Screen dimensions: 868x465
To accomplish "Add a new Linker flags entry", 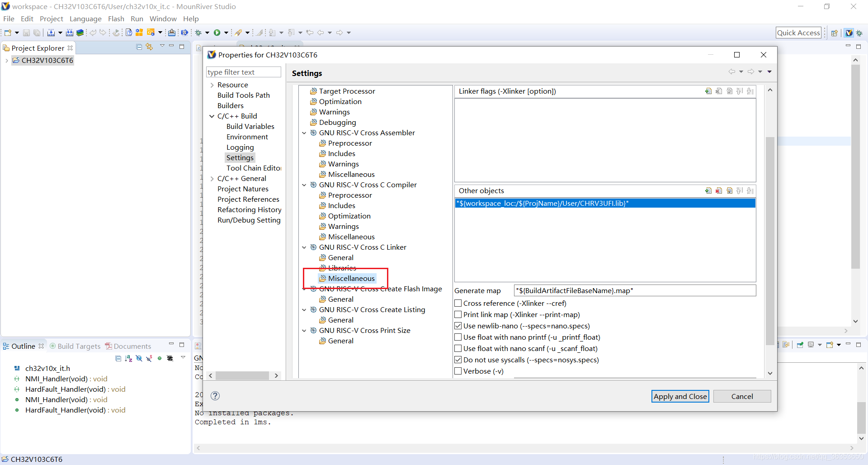I will [x=708, y=91].
